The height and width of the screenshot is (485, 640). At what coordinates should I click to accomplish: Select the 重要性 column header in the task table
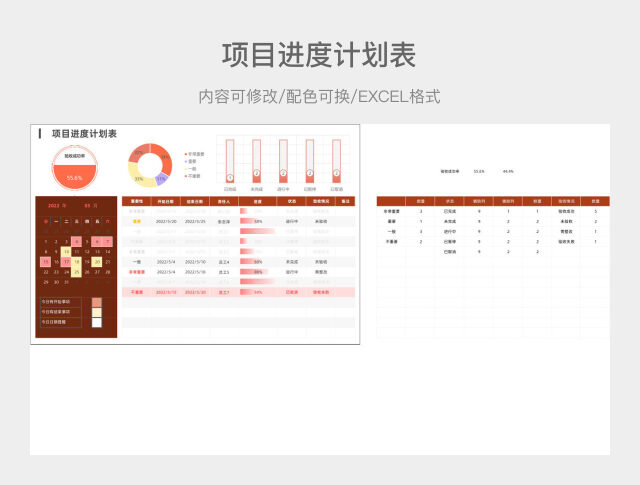[137, 201]
